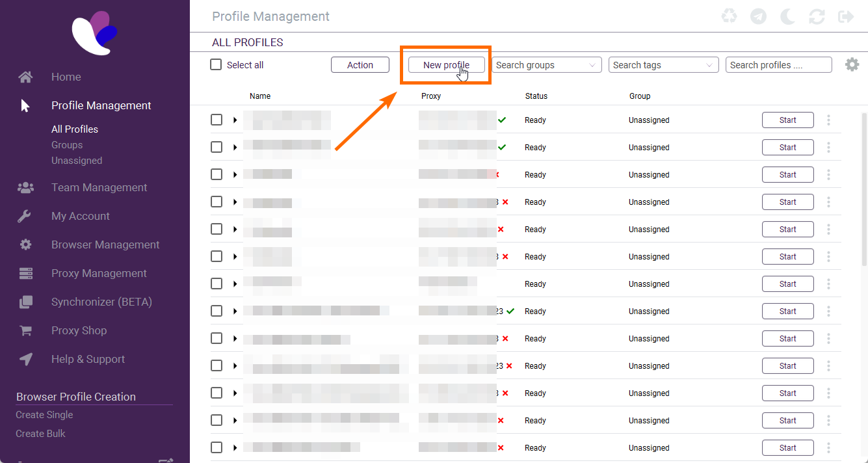
Task: Toggle dark mode with the moon icon
Action: point(787,16)
